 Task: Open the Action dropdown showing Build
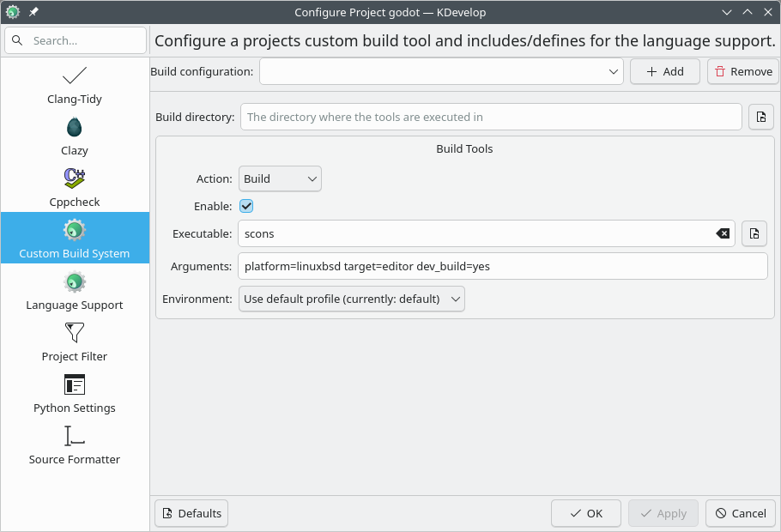pyautogui.click(x=280, y=178)
